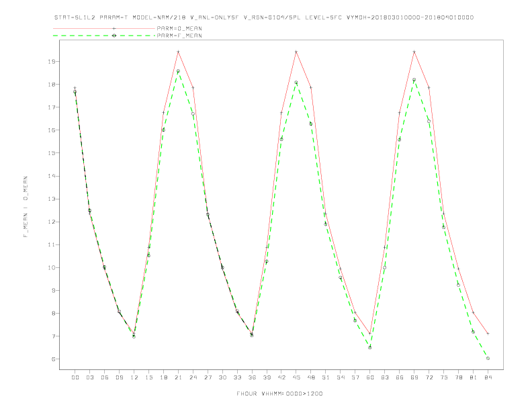Select the green dashed legend line sample
Viewport: 532px width, 411px height.
[104, 36]
